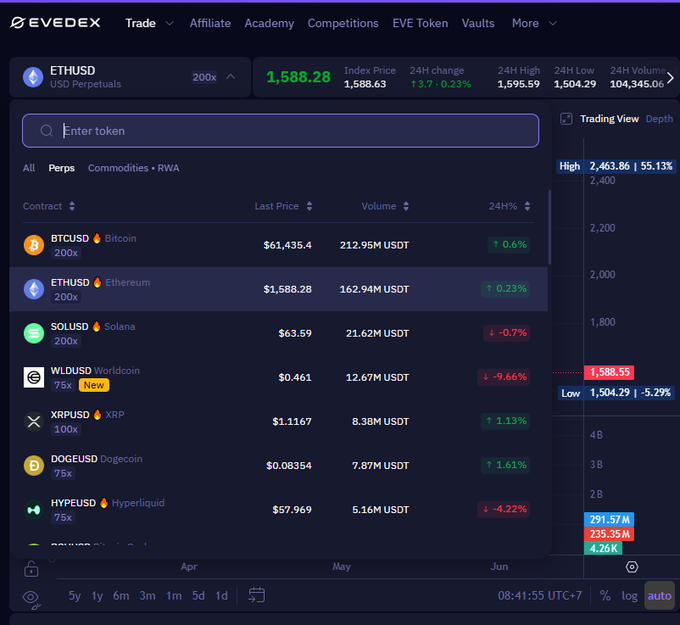Click the ETHUSD Ethereum coin icon in header
The image size is (680, 625).
pyautogui.click(x=33, y=77)
